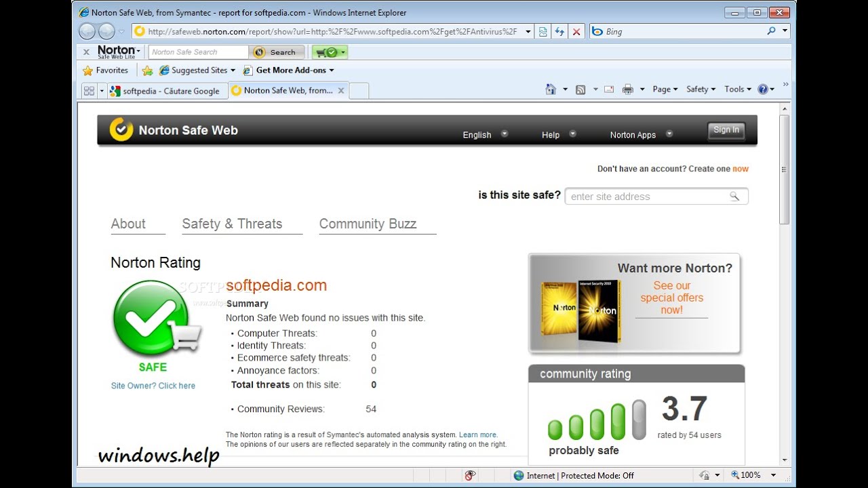Click the Print icon
Viewport: 868px width, 488px height.
click(628, 89)
